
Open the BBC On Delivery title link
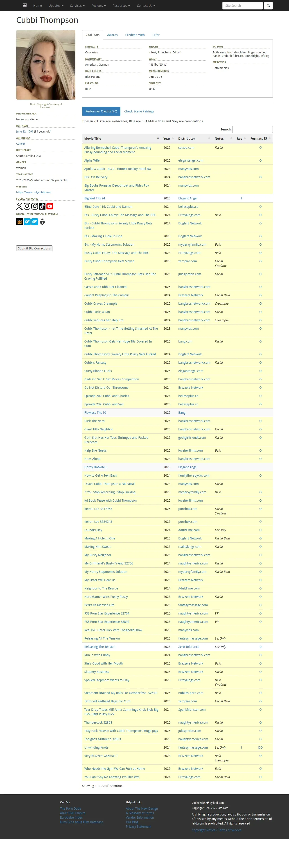[96, 177]
